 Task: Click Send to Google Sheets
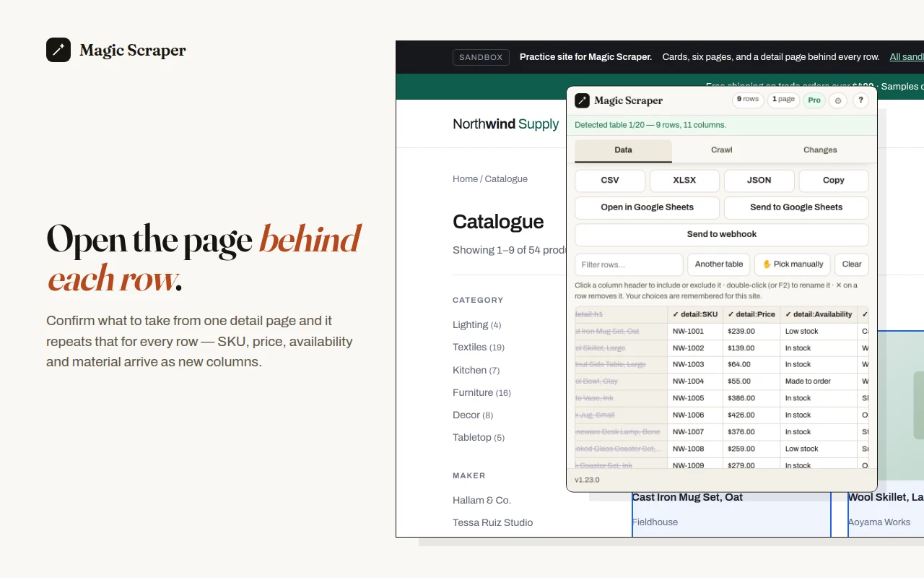point(796,207)
